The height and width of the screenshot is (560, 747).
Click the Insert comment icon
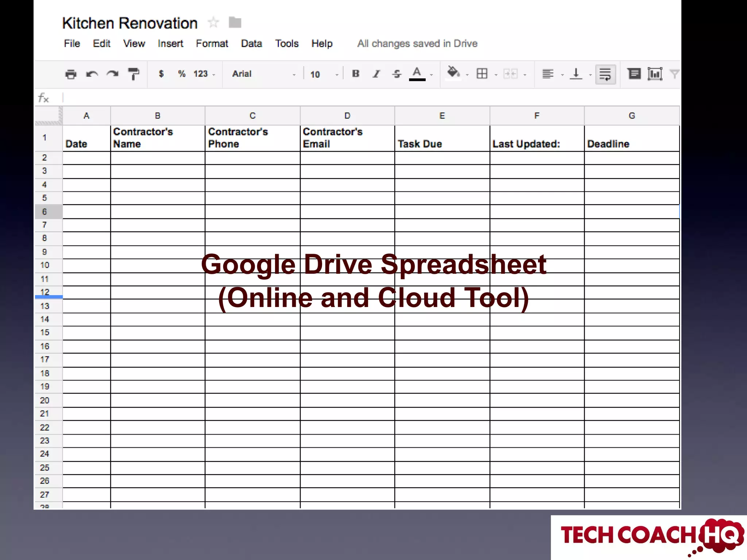pos(634,74)
